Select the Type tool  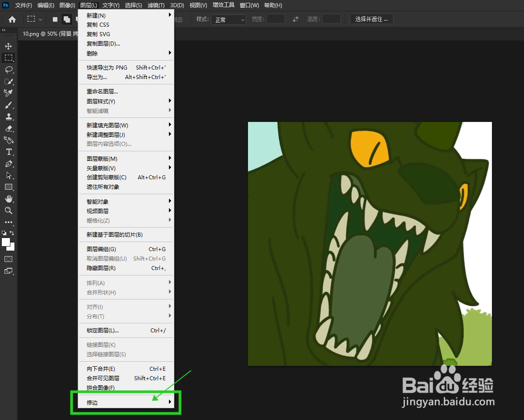(x=8, y=152)
